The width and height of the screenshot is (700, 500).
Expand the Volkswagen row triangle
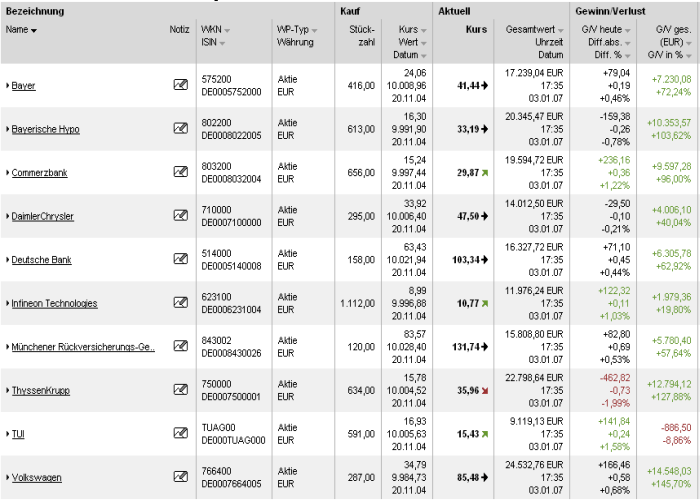(x=8, y=478)
